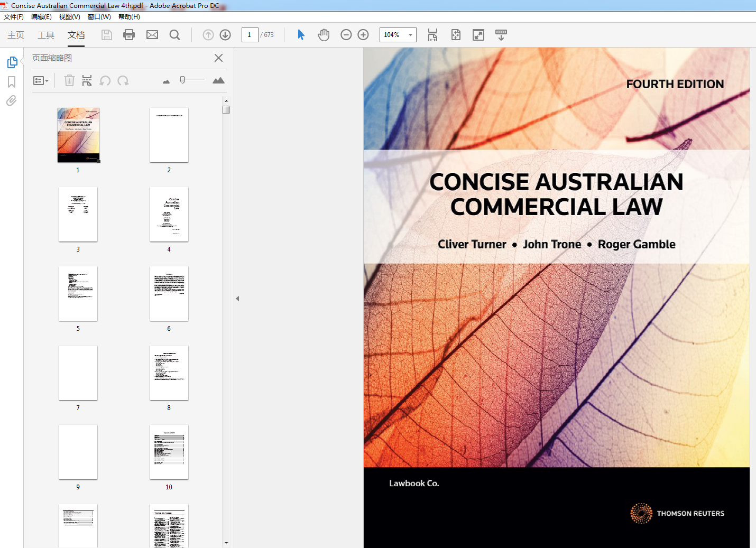The height and width of the screenshot is (548, 756).
Task: Reduce thumbnail size small mountain icon
Action: (167, 81)
